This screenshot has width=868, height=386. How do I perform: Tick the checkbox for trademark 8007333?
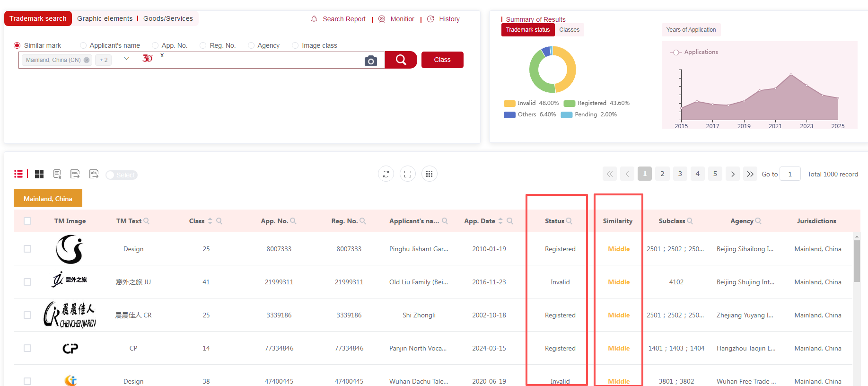click(27, 249)
